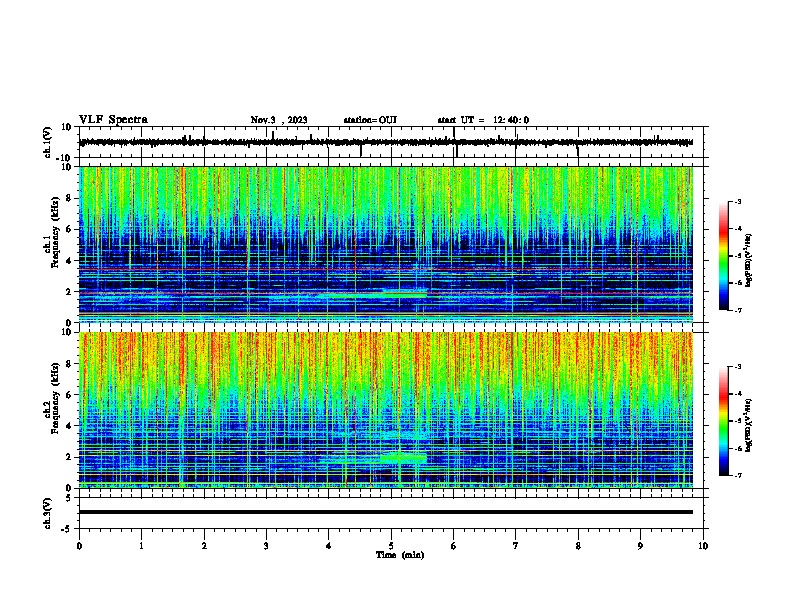The width and height of the screenshot is (792, 612).
Task: Click the 2 kHz emission band in ch.1 spectrogram
Action: [x=374, y=294]
